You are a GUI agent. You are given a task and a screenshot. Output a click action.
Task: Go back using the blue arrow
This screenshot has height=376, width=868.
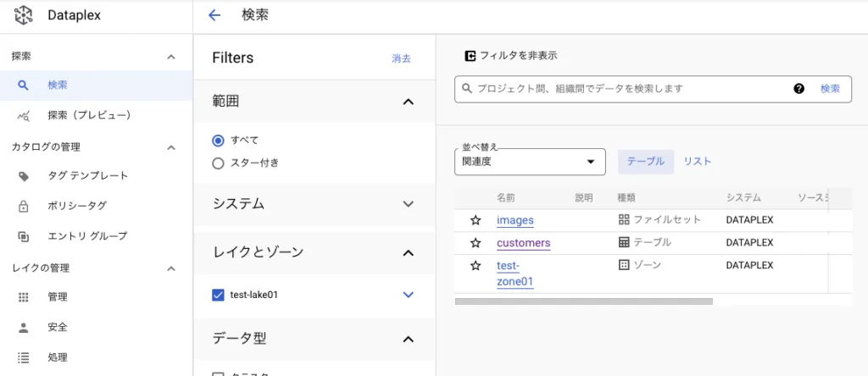point(214,15)
